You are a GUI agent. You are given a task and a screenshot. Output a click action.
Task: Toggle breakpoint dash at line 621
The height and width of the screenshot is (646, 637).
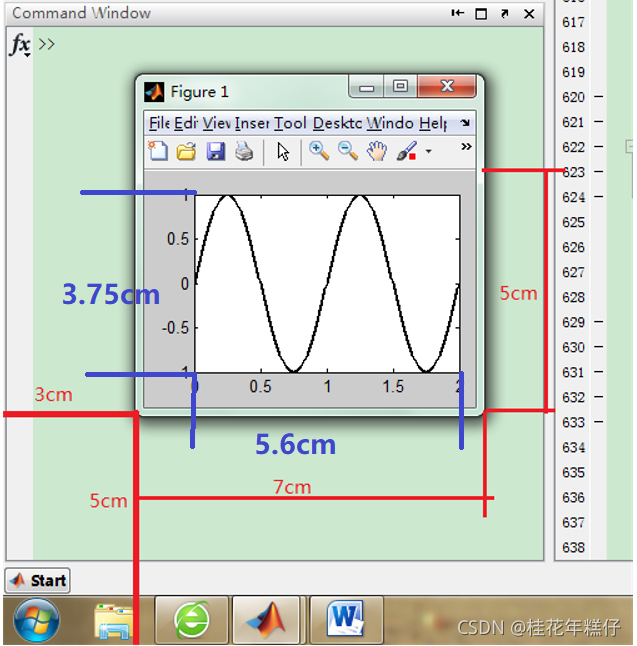pos(599,122)
